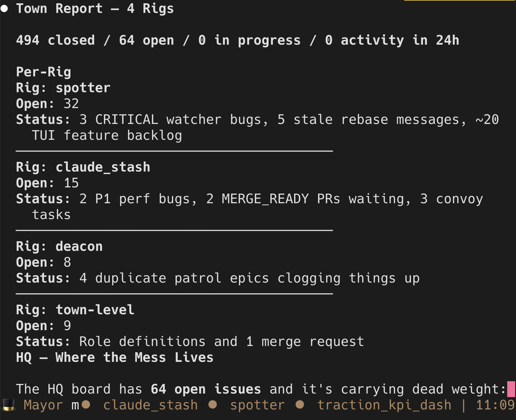Screen dimensions: 516x420
Task: Switch to the spotter status bar tab
Action: click(257, 405)
